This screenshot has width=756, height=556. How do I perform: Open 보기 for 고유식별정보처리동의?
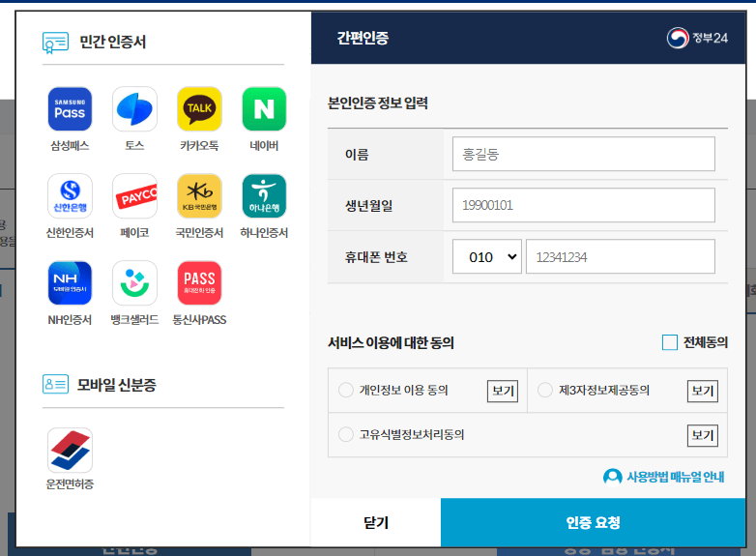(x=703, y=435)
